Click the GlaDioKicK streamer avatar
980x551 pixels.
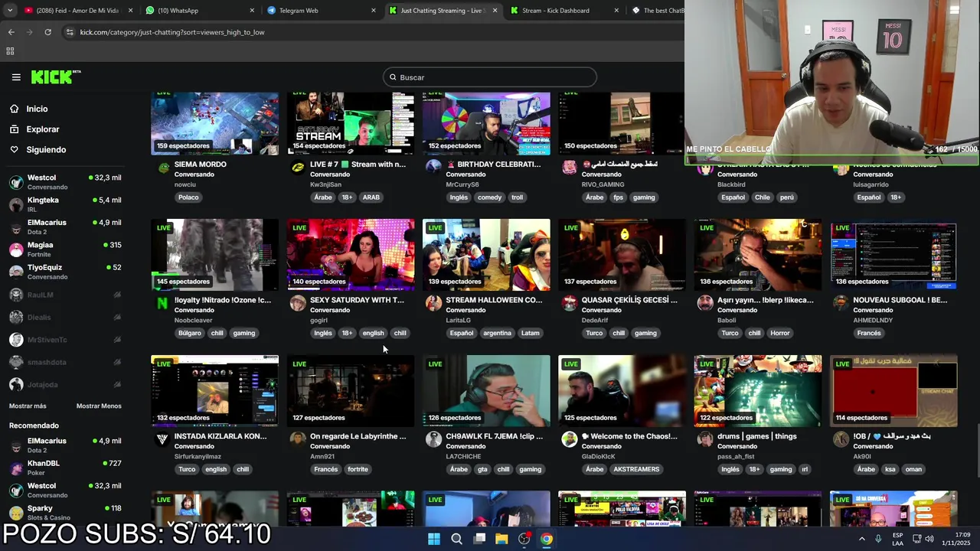[x=569, y=439]
